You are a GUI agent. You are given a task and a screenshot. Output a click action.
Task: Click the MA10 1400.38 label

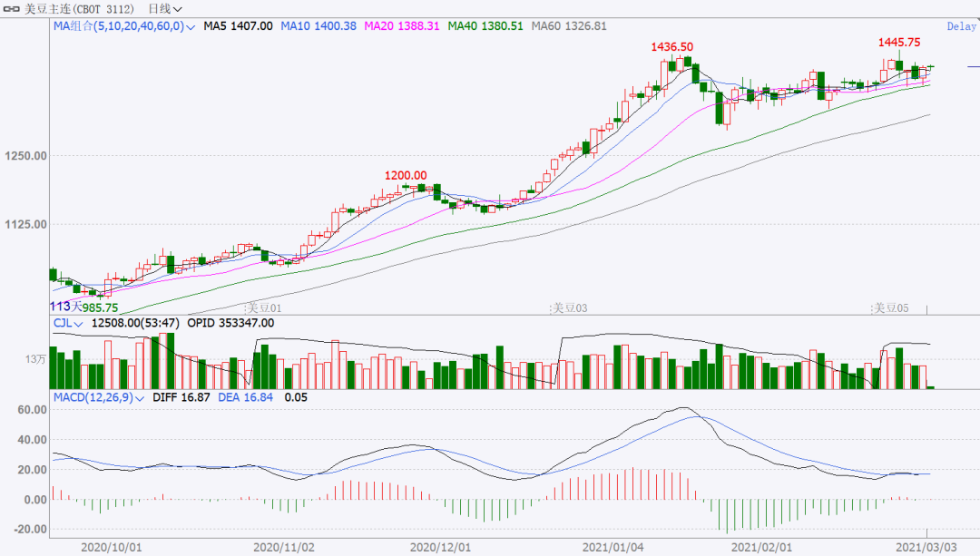tap(318, 26)
